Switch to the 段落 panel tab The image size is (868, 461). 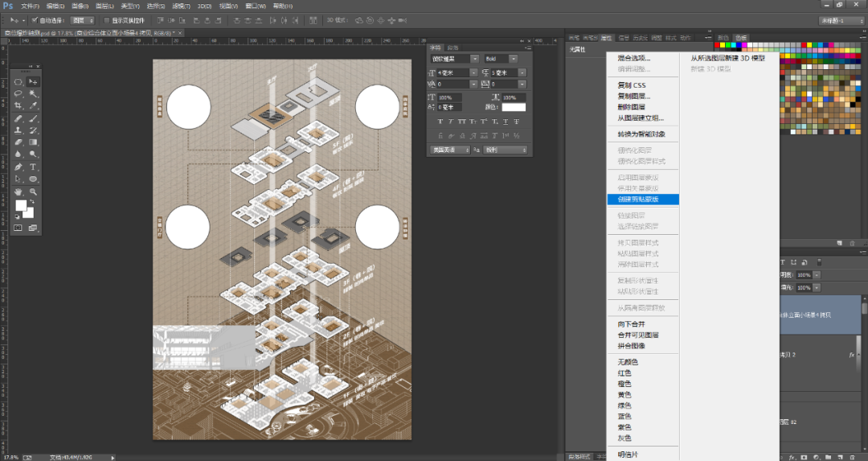(x=452, y=47)
